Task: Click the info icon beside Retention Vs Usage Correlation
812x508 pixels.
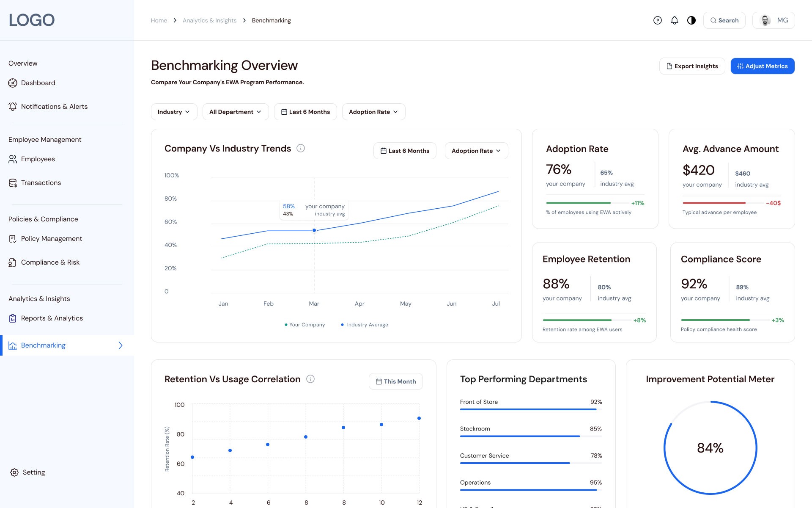Action: pos(310,379)
